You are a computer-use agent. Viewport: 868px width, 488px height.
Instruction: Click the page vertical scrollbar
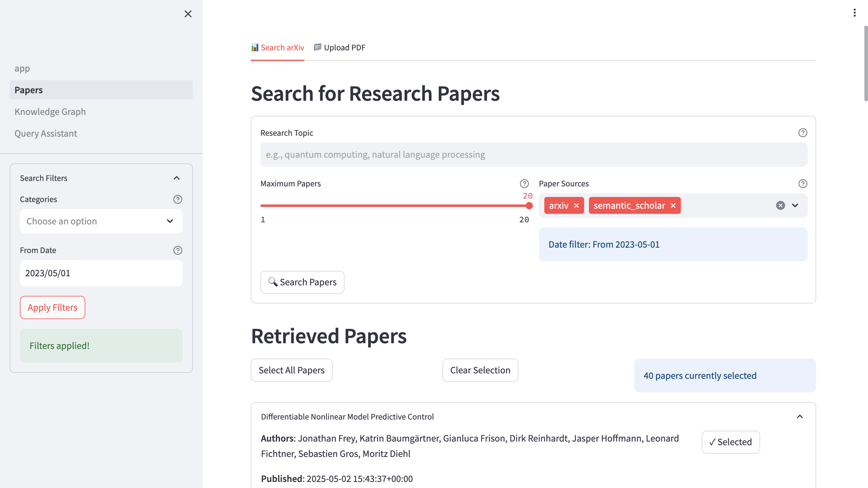(x=865, y=63)
